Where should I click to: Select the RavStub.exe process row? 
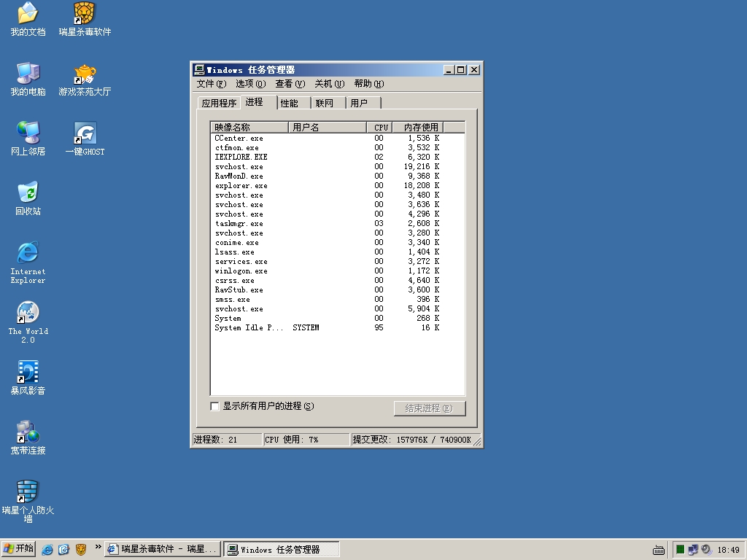338,290
